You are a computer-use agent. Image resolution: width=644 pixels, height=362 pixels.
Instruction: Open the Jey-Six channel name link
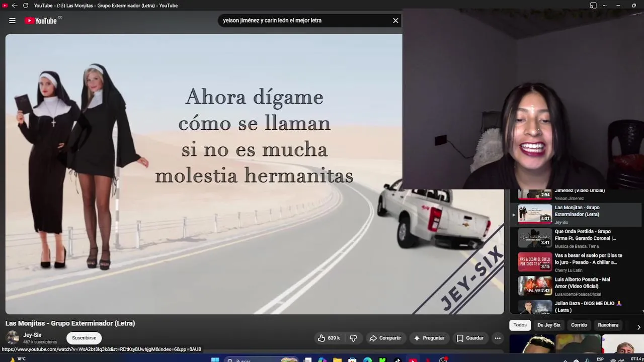point(32,335)
